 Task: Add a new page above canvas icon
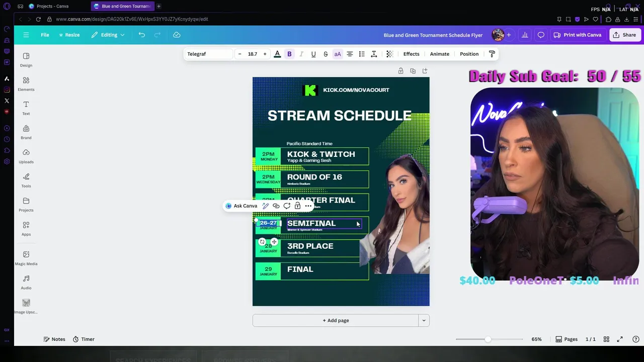click(x=425, y=71)
